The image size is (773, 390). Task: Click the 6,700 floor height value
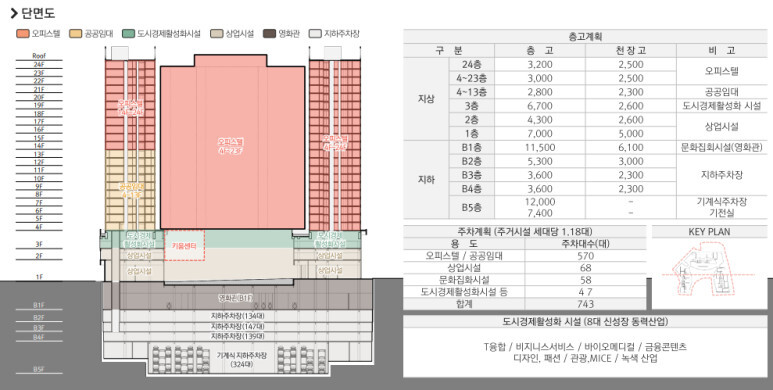540,106
